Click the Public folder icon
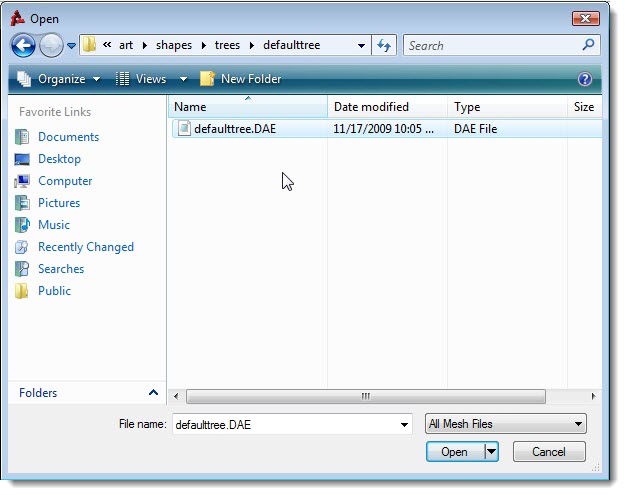Screen dimensions: 625x495 [22, 291]
